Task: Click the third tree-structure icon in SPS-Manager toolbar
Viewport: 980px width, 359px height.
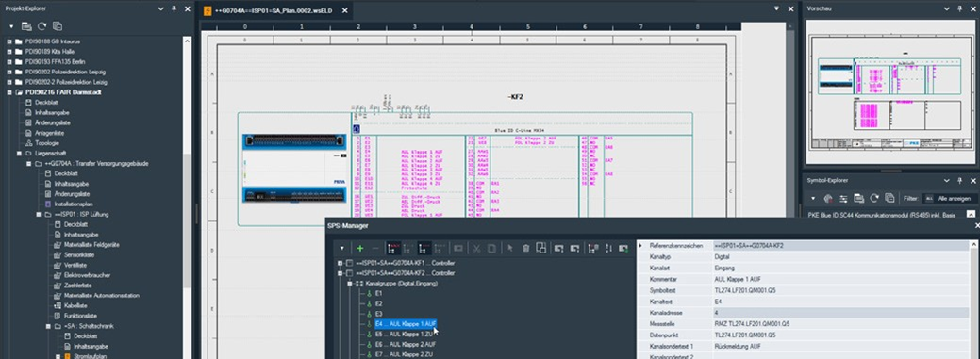Action: (x=425, y=248)
